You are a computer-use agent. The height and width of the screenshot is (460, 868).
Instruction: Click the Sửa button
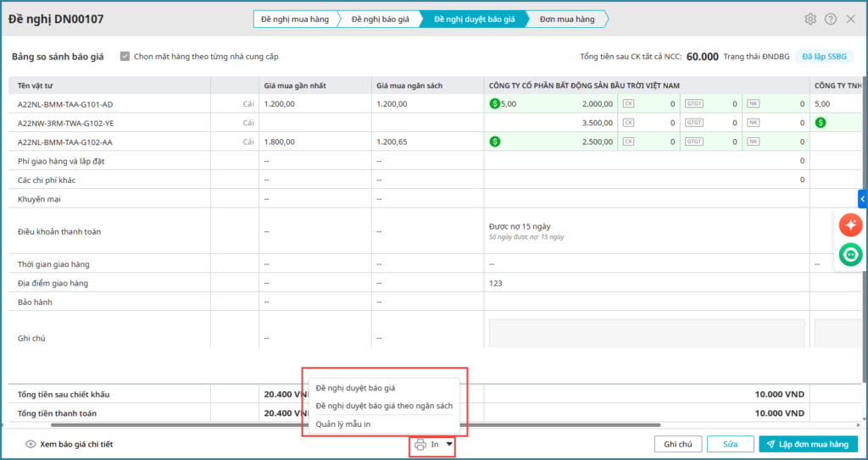(730, 444)
